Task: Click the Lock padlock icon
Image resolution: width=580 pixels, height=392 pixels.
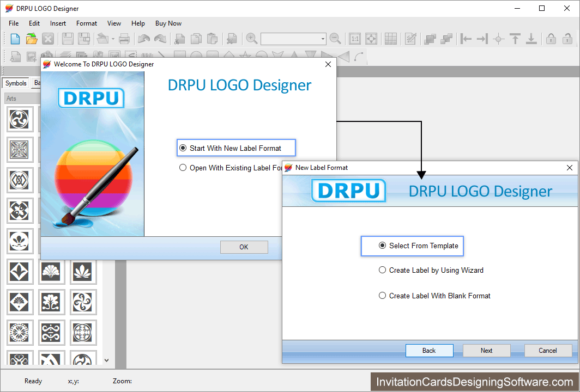Action: [x=551, y=39]
